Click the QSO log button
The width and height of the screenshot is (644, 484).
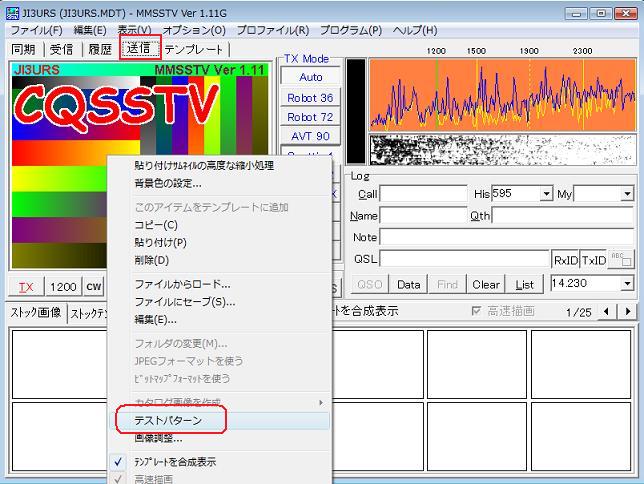tap(370, 284)
